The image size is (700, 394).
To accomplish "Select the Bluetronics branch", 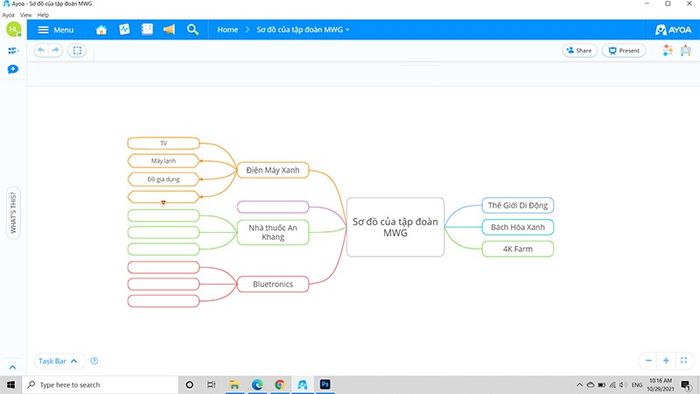I will coord(273,284).
